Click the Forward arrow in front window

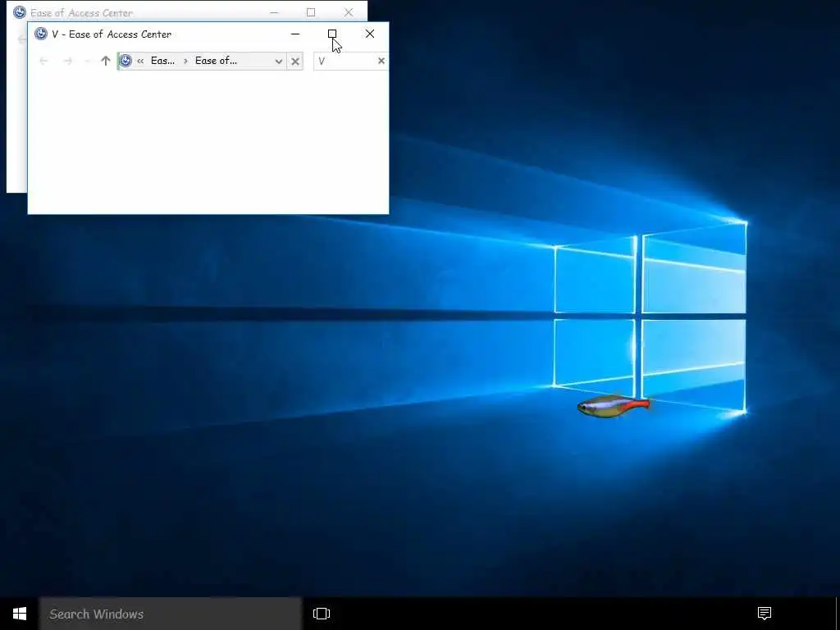(x=67, y=61)
